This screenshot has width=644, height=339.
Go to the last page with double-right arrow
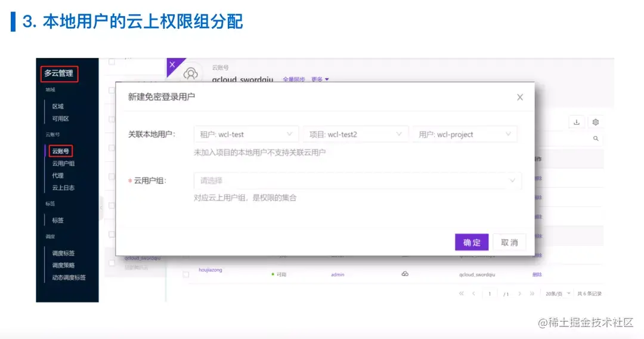(x=532, y=294)
